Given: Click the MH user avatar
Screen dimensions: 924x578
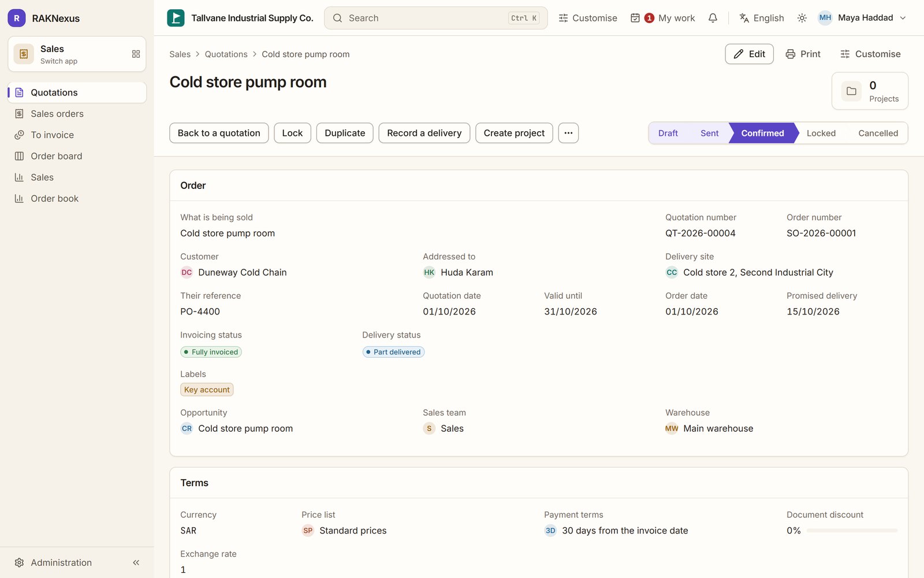Looking at the screenshot, I should [825, 18].
